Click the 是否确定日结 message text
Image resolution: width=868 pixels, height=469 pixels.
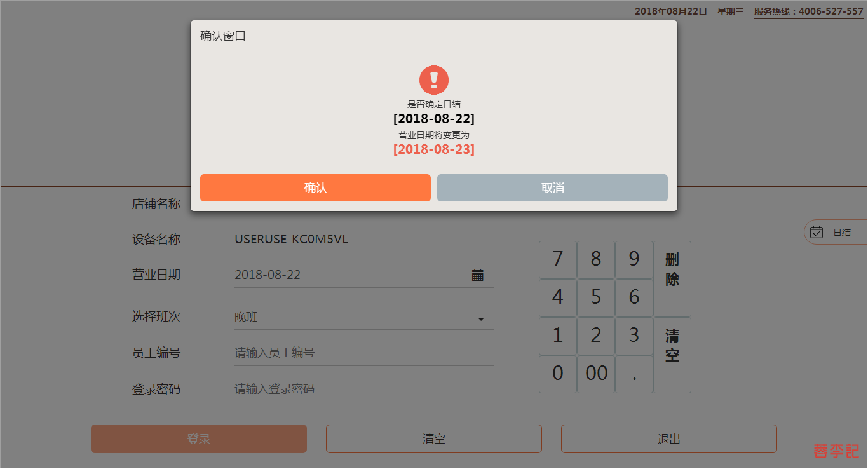pyautogui.click(x=434, y=104)
